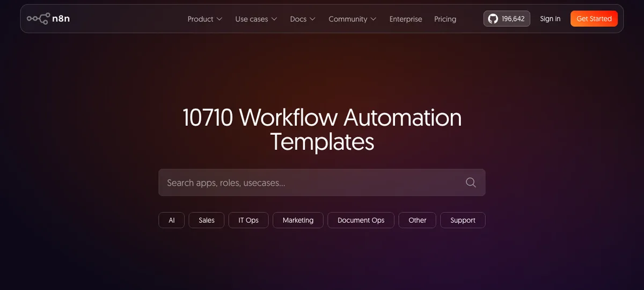Viewport: 644px width, 290px height.
Task: Open the GitHub stars badge showing 196,642
Action: pyautogui.click(x=507, y=19)
